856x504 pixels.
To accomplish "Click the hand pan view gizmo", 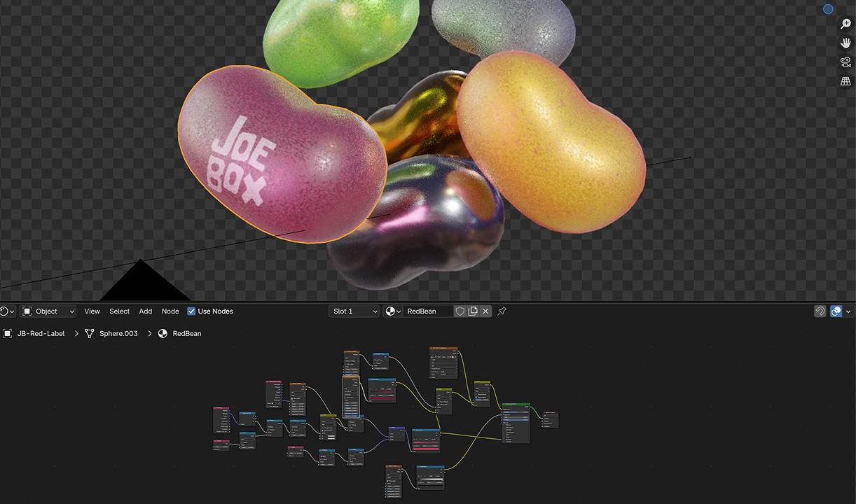I will 845,43.
